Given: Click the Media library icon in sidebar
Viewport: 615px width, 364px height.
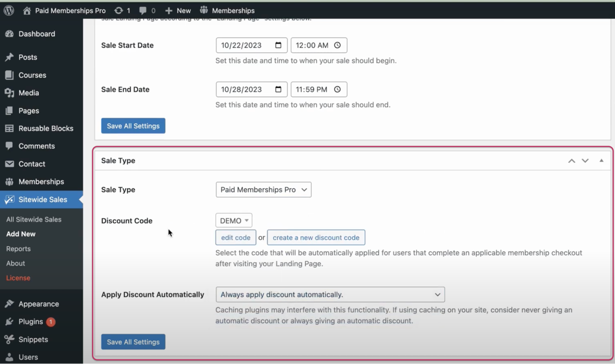Looking at the screenshot, I should 10,93.
